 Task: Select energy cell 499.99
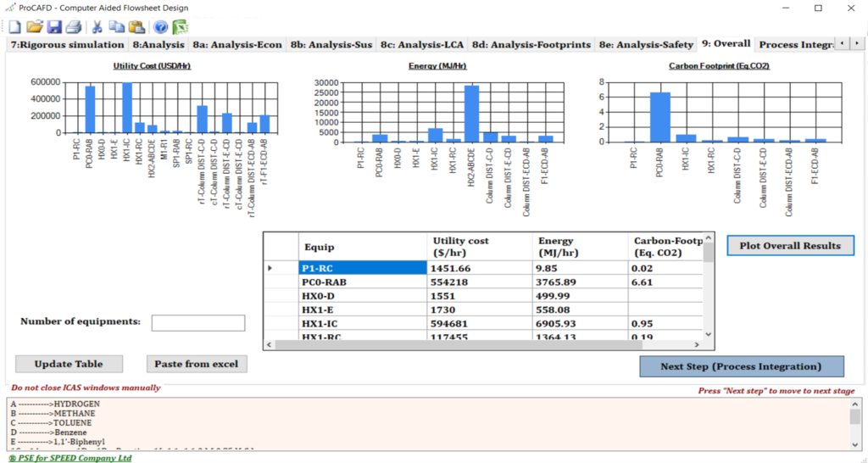(580, 296)
